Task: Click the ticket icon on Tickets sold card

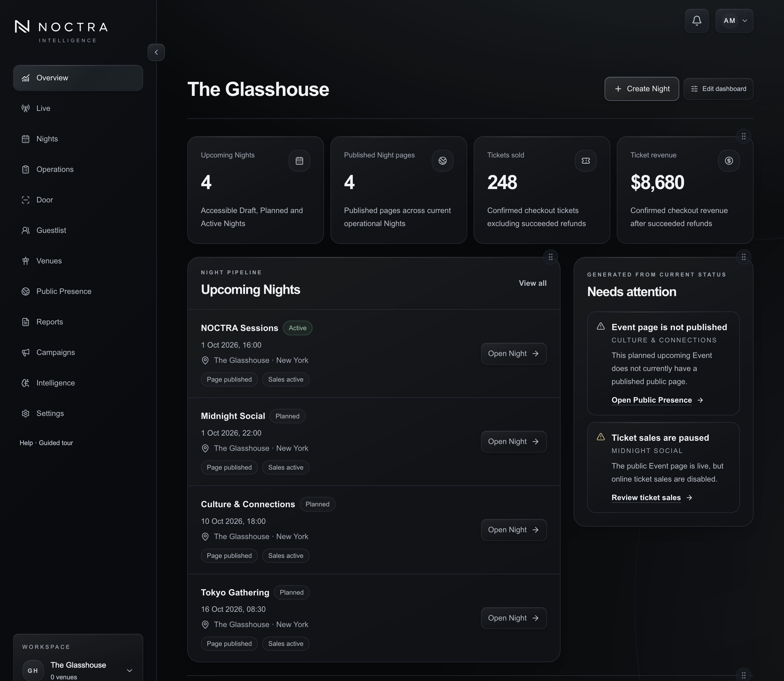Action: coord(586,161)
